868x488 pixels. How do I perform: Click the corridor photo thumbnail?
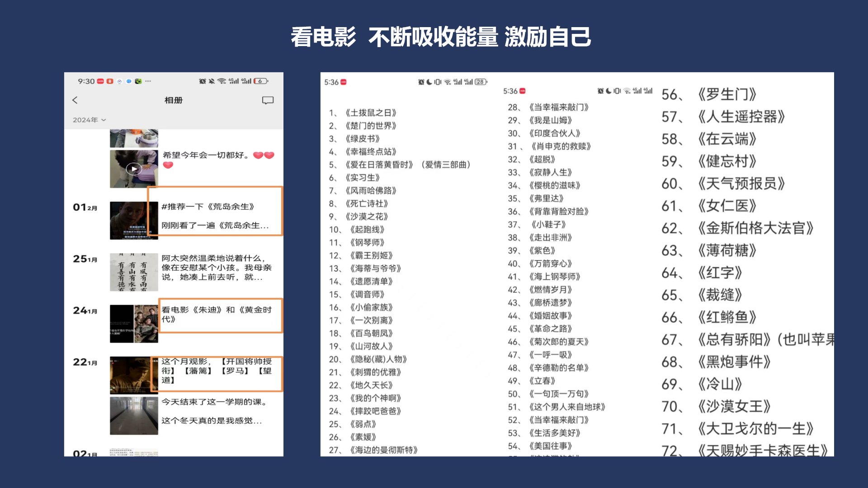[x=133, y=416]
